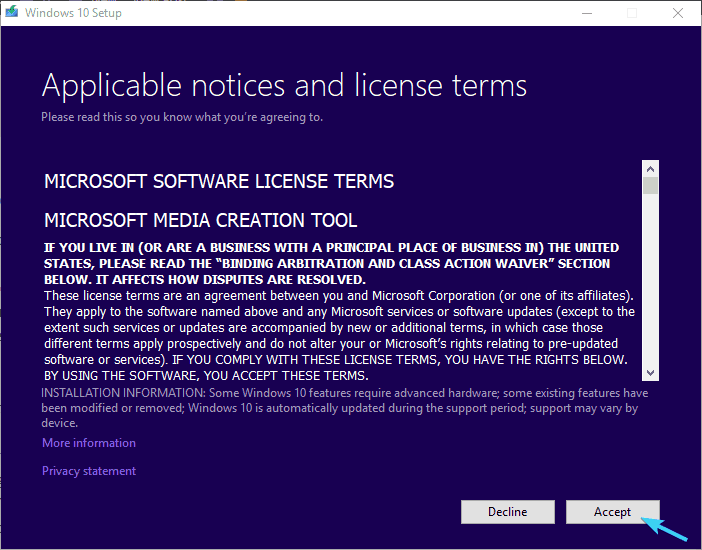Click the 'Applicable notices and license terms' title

pos(284,85)
